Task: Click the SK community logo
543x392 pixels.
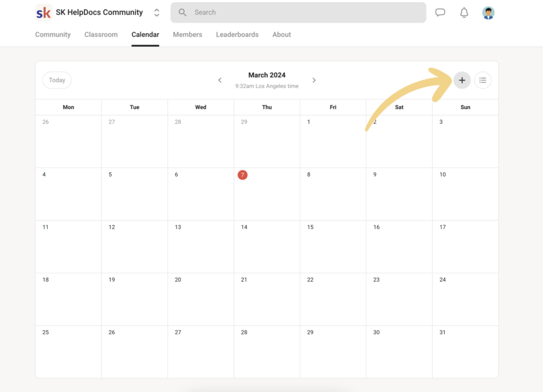Action: 43,13
